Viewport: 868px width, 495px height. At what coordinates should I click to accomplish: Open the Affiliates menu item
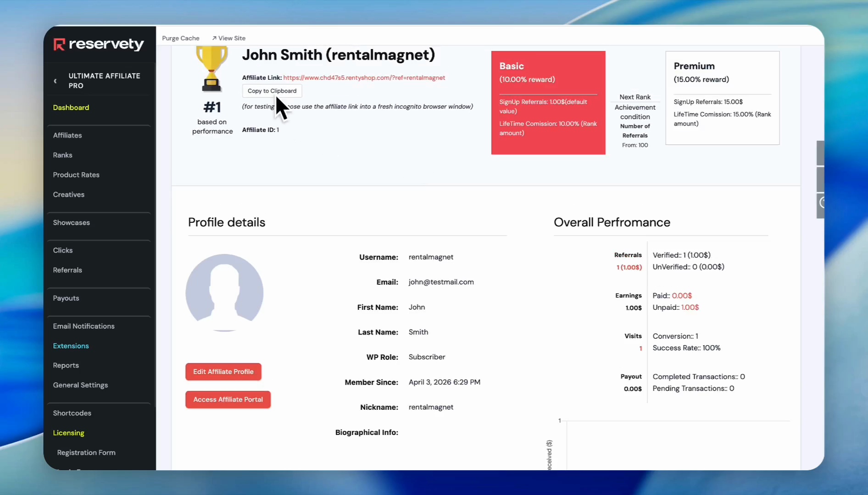[x=67, y=135]
